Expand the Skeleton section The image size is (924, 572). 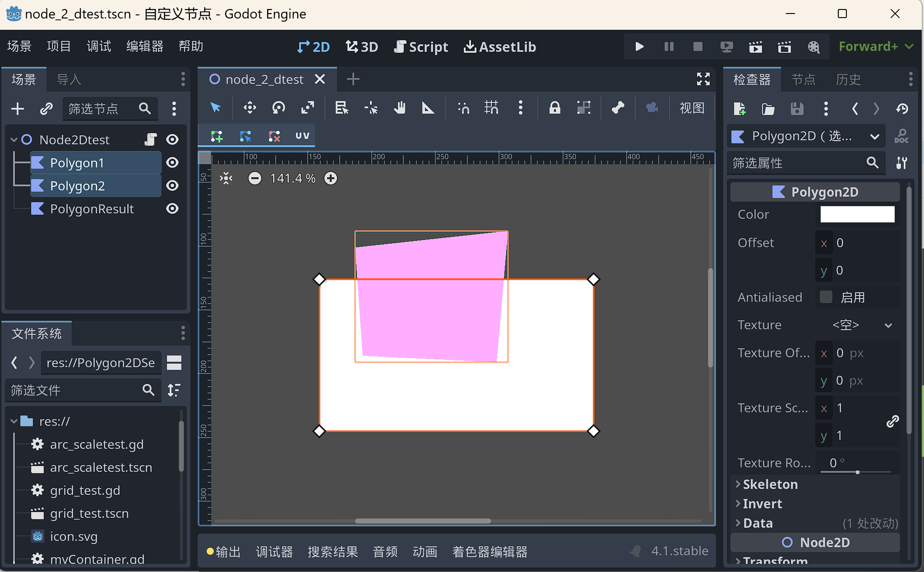click(x=770, y=484)
